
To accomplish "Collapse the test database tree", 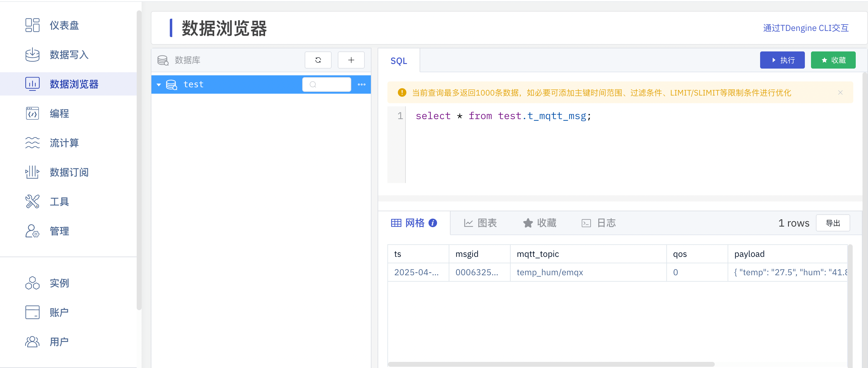I will coord(159,84).
